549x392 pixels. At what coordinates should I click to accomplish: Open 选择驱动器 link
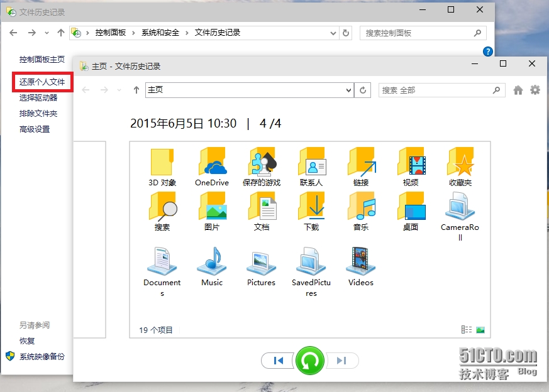pyautogui.click(x=38, y=97)
